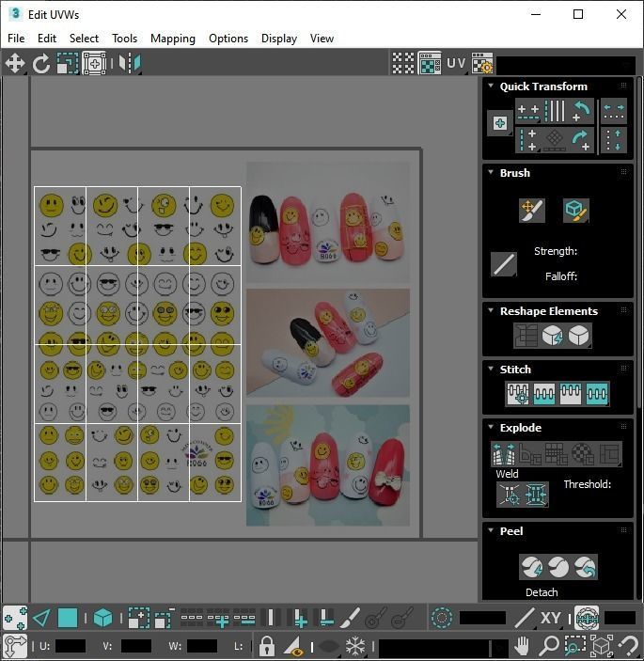This screenshot has width=644, height=661.
Task: Open the Mapping menu
Action: [x=173, y=39]
